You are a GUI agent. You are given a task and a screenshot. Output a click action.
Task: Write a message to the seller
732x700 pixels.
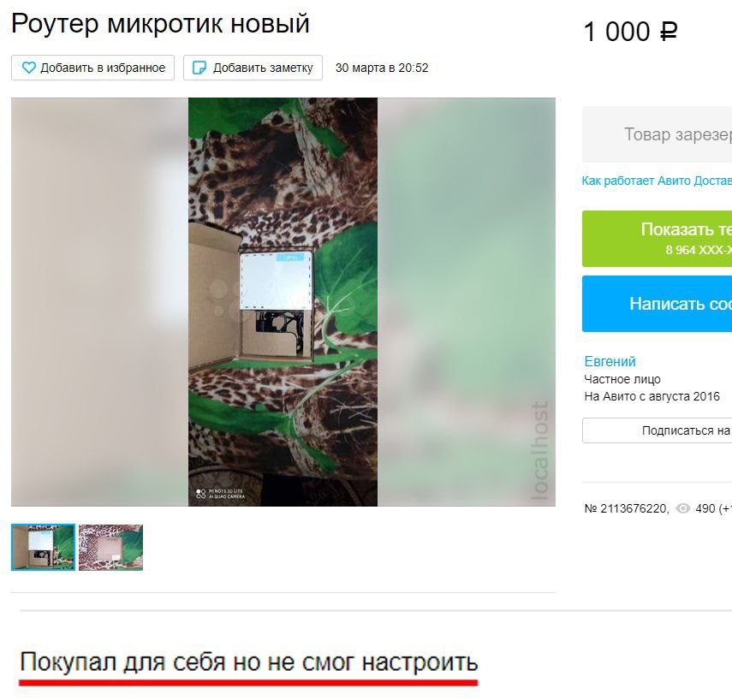[x=657, y=304]
